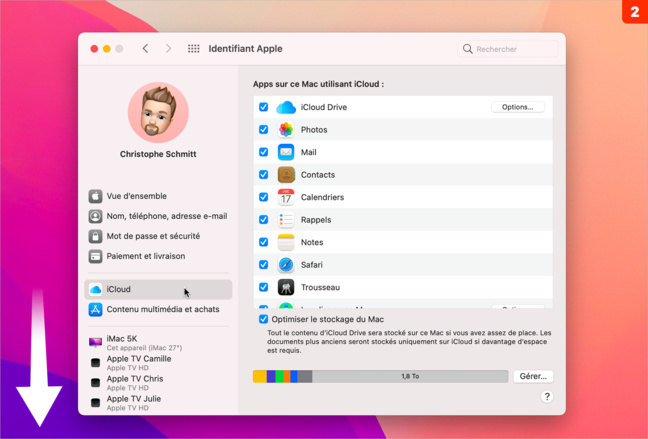Click the Contacts book icon

point(286,175)
